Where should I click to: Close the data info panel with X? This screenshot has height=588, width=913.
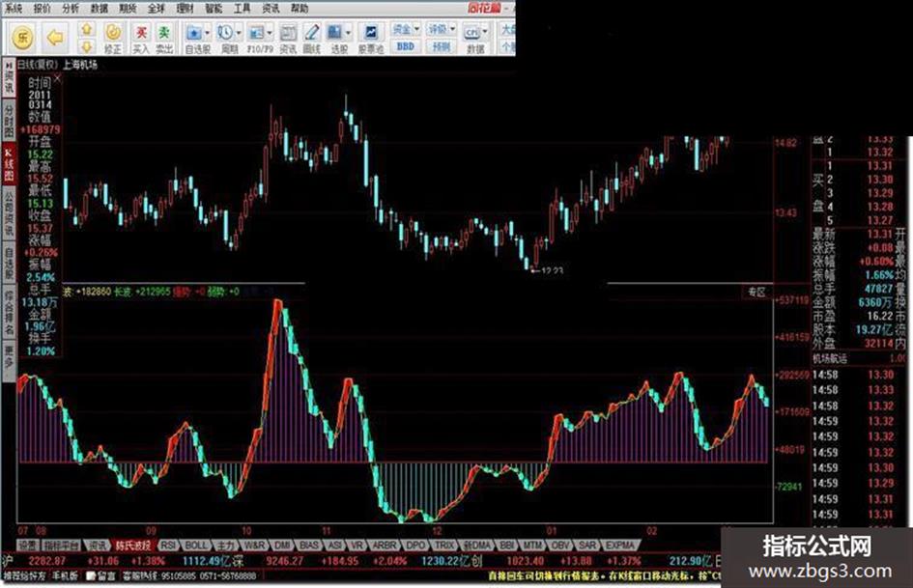point(57,78)
